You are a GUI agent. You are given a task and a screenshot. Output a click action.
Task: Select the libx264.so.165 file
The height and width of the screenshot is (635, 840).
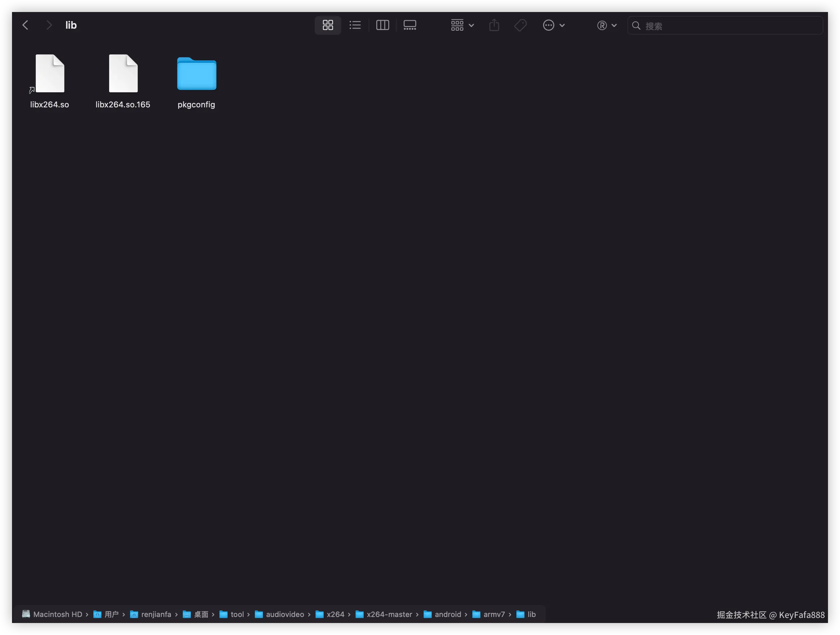[x=123, y=74]
